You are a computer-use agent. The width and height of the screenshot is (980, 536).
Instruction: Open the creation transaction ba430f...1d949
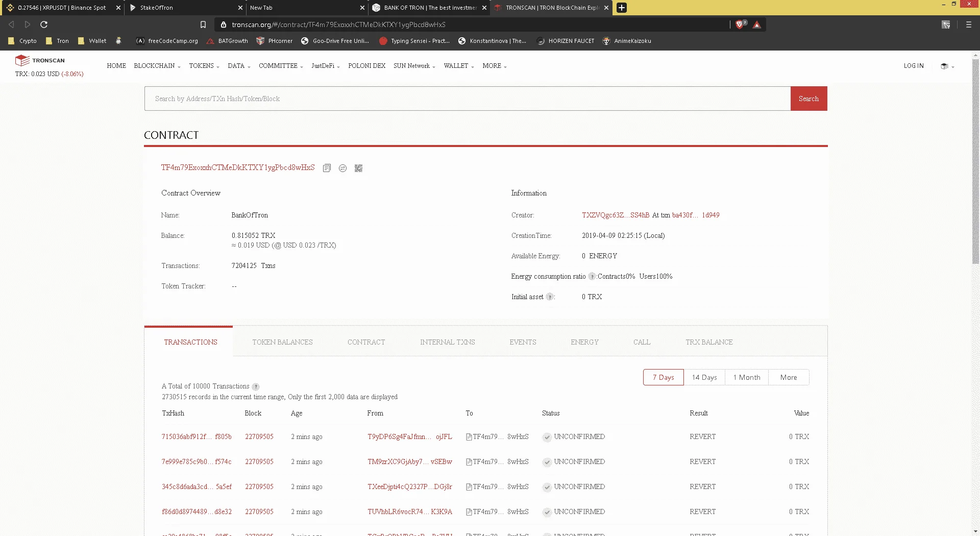pos(696,215)
